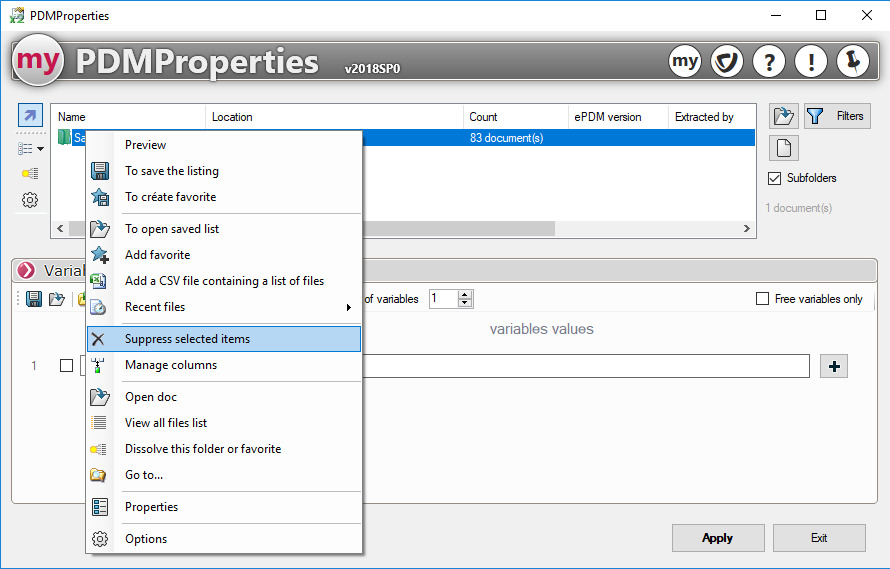Click the shield icon in header

pyautogui.click(x=727, y=62)
